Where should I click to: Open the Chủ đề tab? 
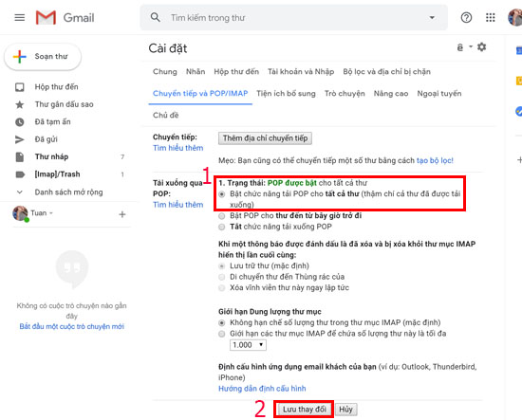pyautogui.click(x=166, y=116)
